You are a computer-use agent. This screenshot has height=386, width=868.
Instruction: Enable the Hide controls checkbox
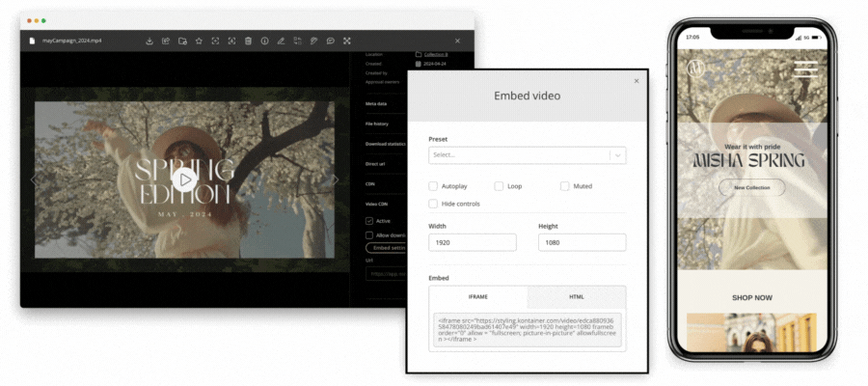click(x=433, y=204)
